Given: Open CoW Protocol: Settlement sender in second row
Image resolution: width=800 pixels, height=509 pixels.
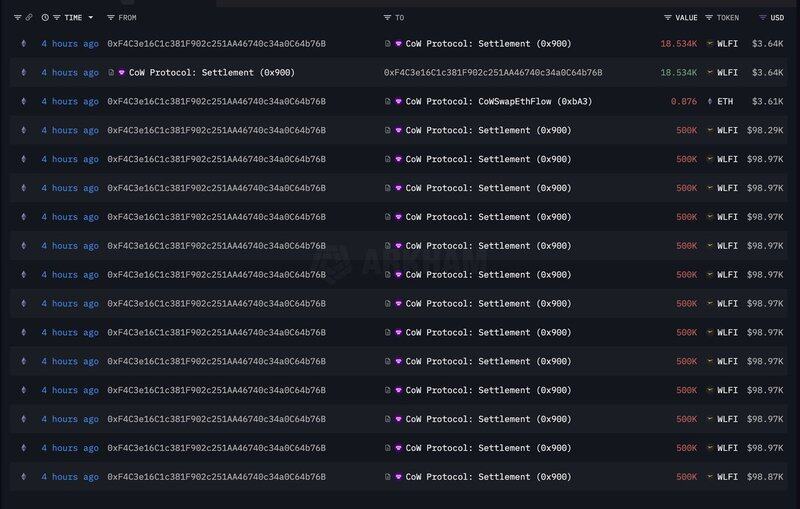Looking at the screenshot, I should [x=211, y=73].
